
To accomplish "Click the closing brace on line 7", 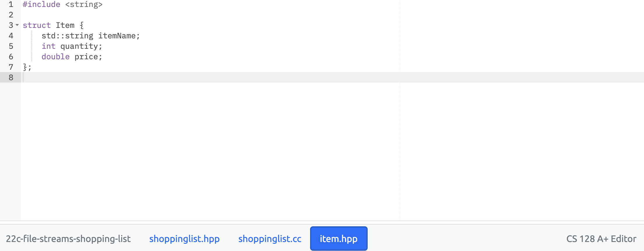I will pos(25,67).
